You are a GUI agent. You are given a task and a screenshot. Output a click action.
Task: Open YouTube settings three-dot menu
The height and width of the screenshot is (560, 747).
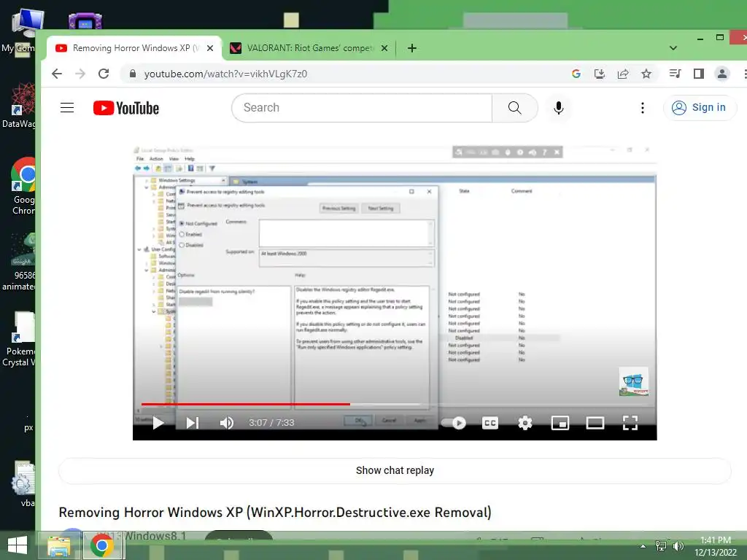point(642,108)
